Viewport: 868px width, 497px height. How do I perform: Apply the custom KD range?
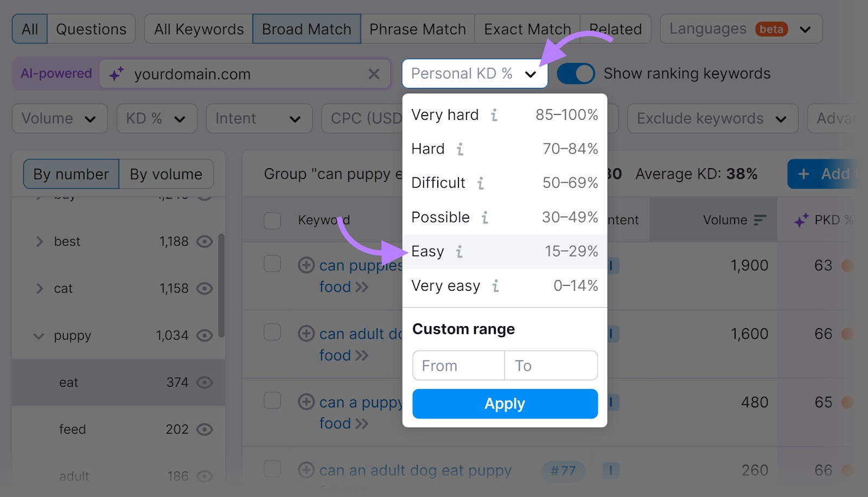tap(505, 403)
